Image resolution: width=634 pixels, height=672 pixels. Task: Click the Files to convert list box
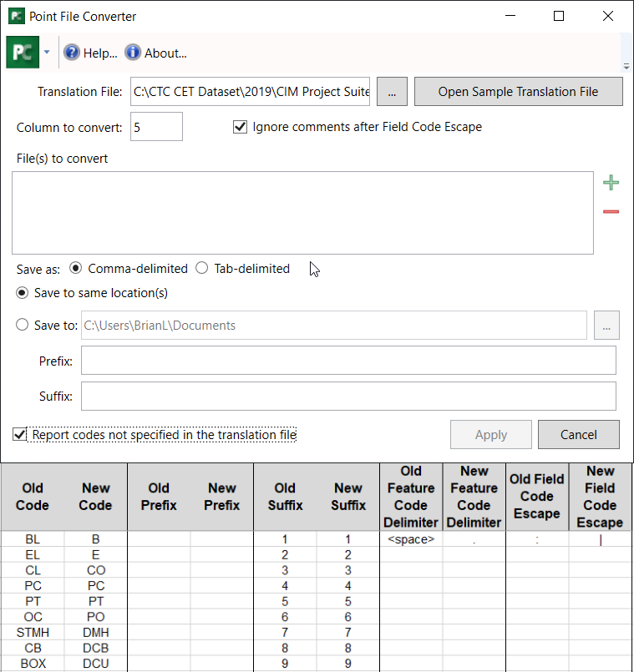click(302, 213)
